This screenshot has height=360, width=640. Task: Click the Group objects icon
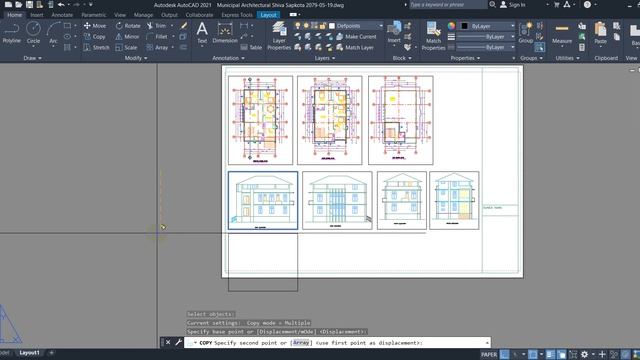(526, 33)
